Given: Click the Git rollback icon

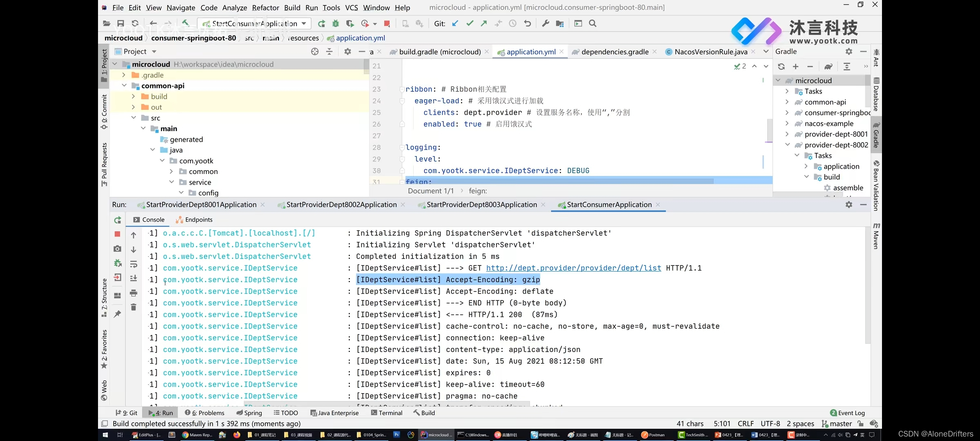Looking at the screenshot, I should pyautogui.click(x=528, y=24).
